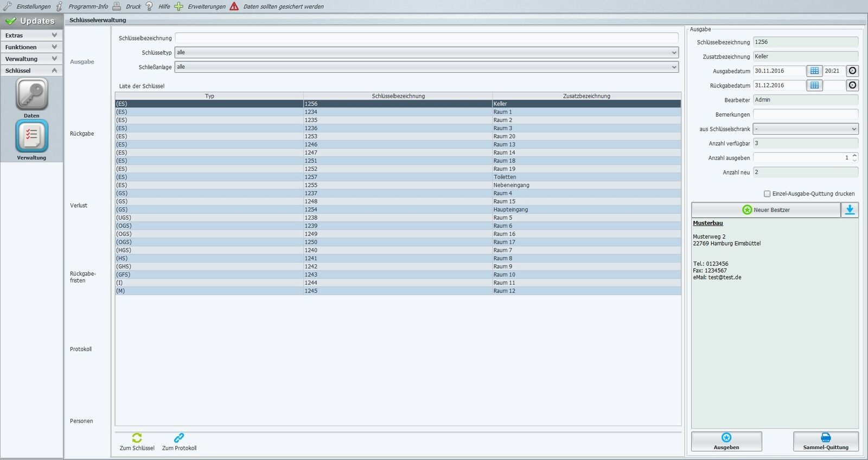Select key row 1240 Raum 7
The height and width of the screenshot is (460, 868).
(398, 250)
